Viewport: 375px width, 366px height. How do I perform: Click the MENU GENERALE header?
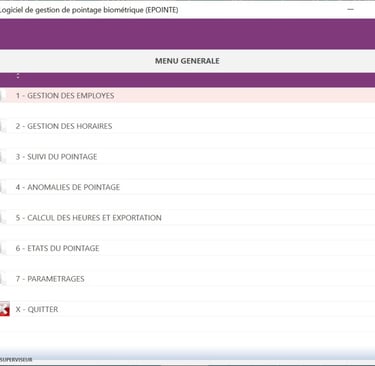[x=187, y=61]
